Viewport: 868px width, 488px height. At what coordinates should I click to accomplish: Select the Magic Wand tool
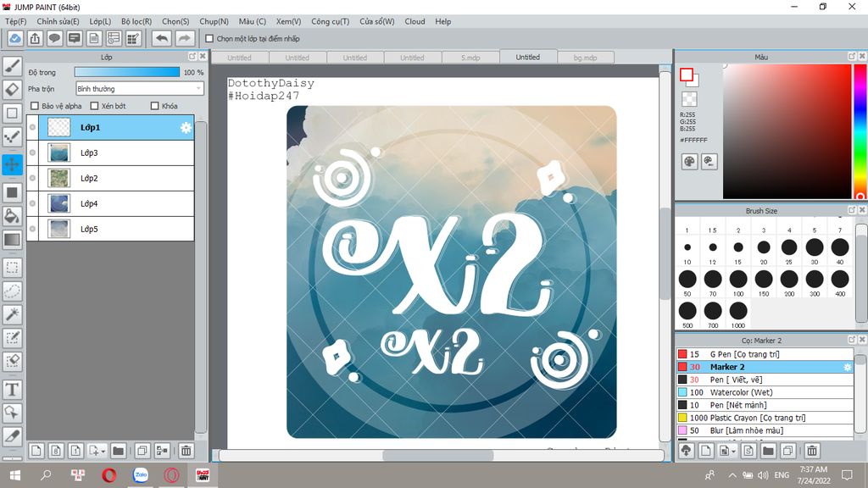[12, 314]
